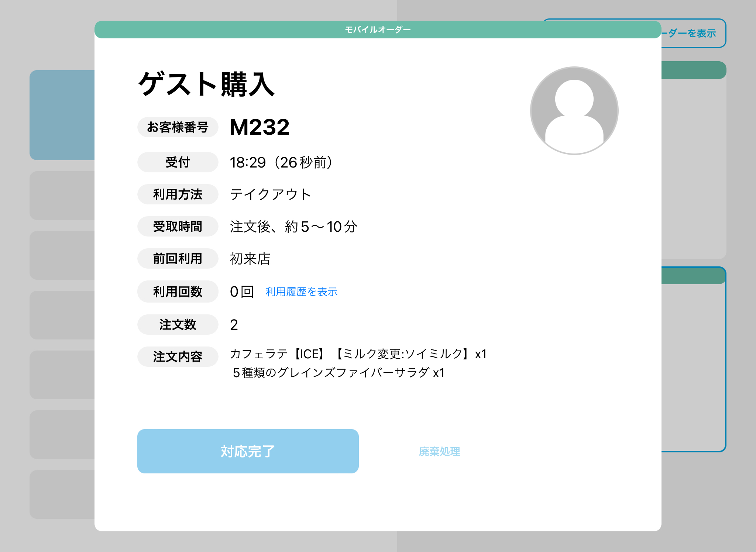Click the blue highlighted order card at left
756x552 pixels.
62,115
